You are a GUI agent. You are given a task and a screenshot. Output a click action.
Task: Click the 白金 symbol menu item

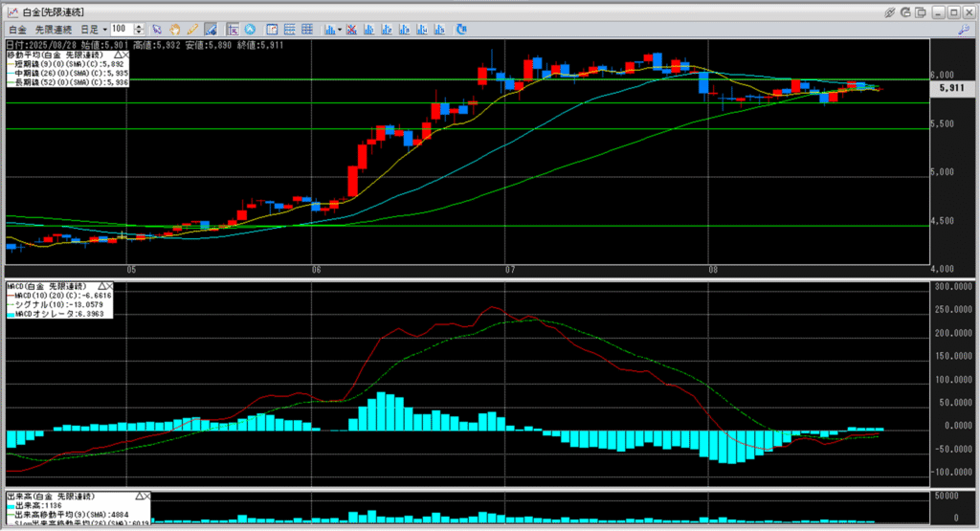coord(17,30)
